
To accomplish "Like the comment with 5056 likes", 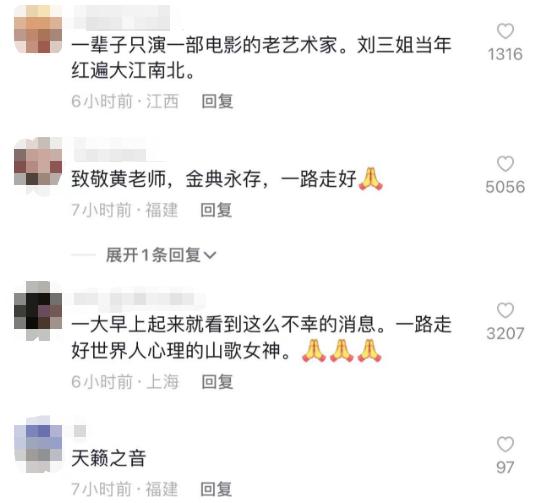I will click(x=505, y=164).
